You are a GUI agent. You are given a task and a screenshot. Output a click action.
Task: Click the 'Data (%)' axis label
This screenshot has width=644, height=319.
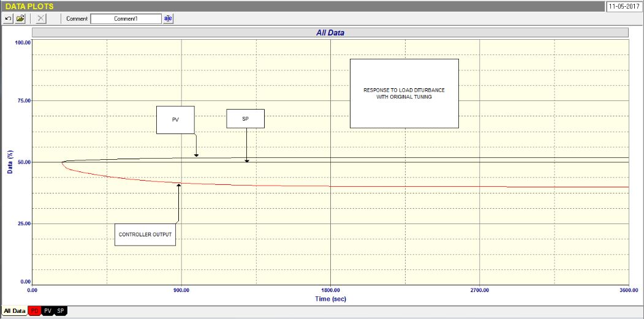[x=10, y=162]
